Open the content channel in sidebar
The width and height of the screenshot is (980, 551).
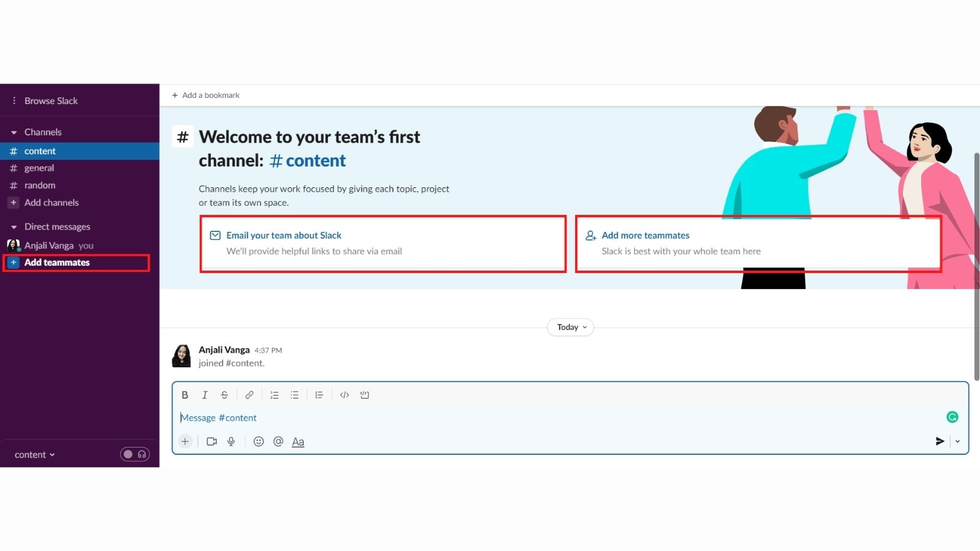pyautogui.click(x=80, y=151)
